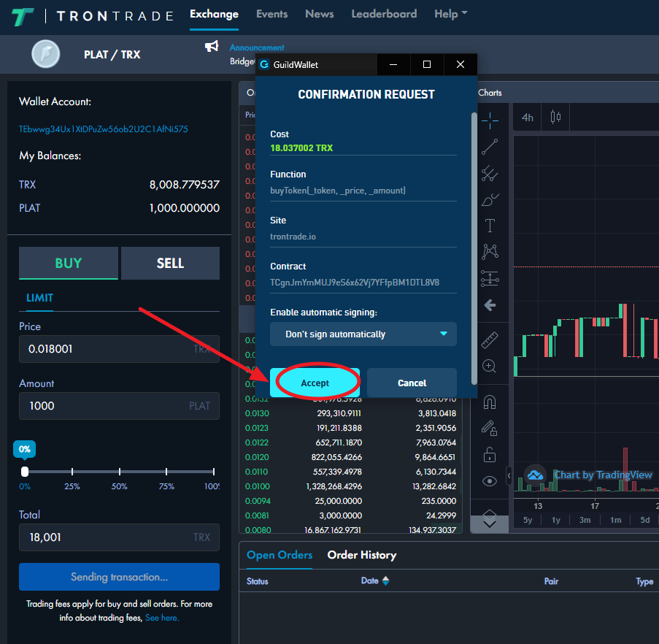Switch to the Open Orders tab
The height and width of the screenshot is (644, 659).
pyautogui.click(x=280, y=555)
